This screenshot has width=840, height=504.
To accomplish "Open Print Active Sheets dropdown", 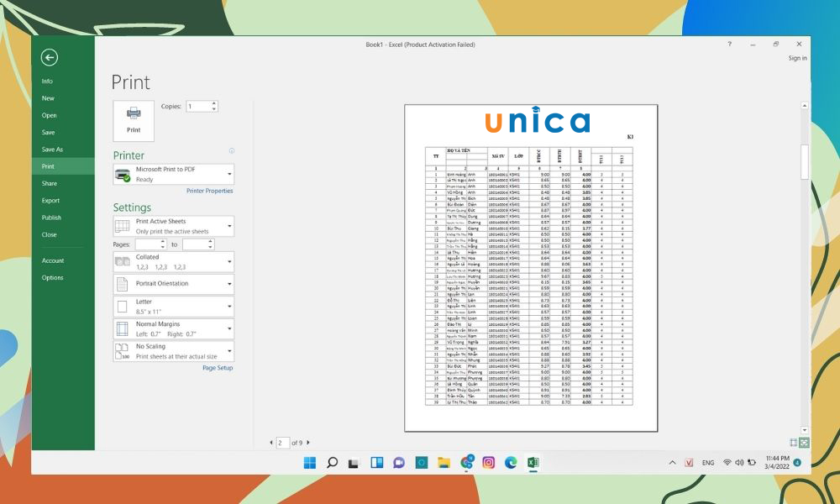I will pos(174,226).
